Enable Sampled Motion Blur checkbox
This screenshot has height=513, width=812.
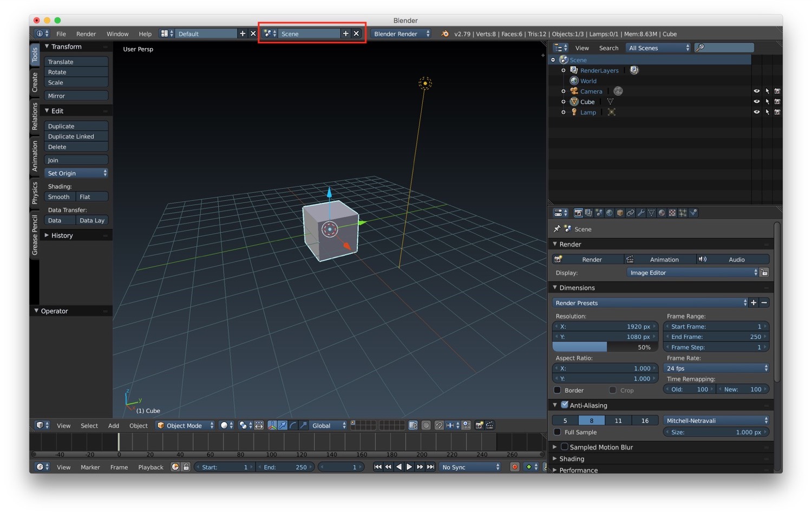pyautogui.click(x=565, y=447)
